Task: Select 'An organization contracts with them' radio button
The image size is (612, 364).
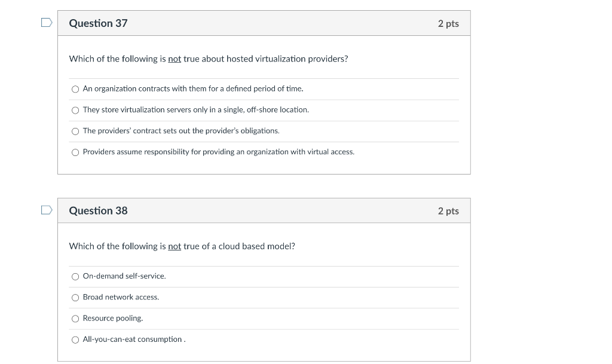Action: tap(75, 89)
